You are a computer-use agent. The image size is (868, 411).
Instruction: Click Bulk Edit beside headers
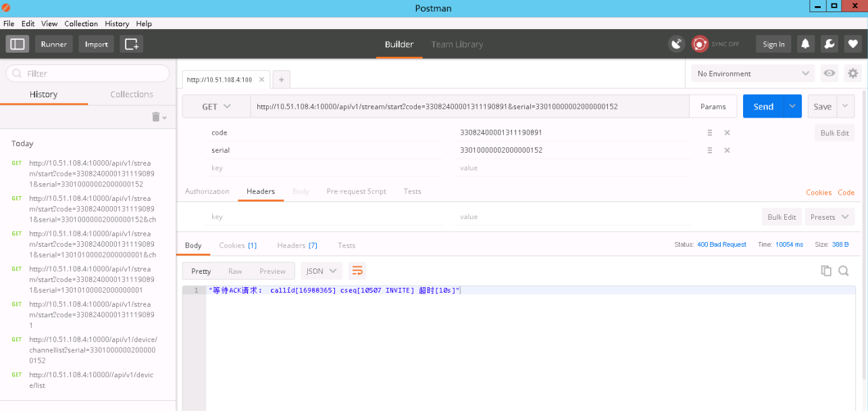pos(782,217)
